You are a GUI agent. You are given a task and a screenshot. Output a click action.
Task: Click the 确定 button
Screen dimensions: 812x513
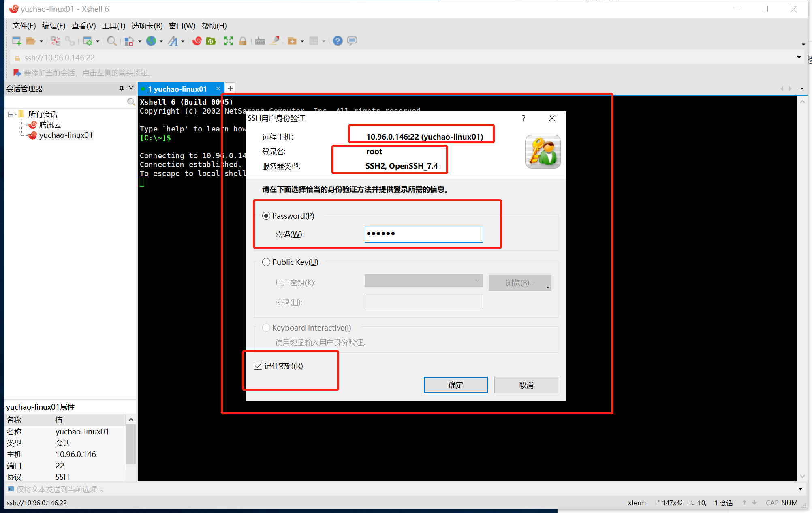[x=455, y=384]
